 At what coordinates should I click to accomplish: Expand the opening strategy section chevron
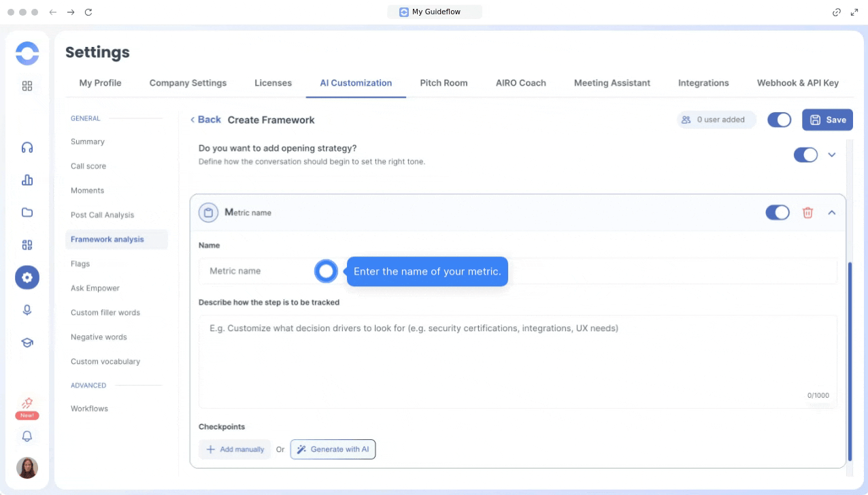pos(831,155)
